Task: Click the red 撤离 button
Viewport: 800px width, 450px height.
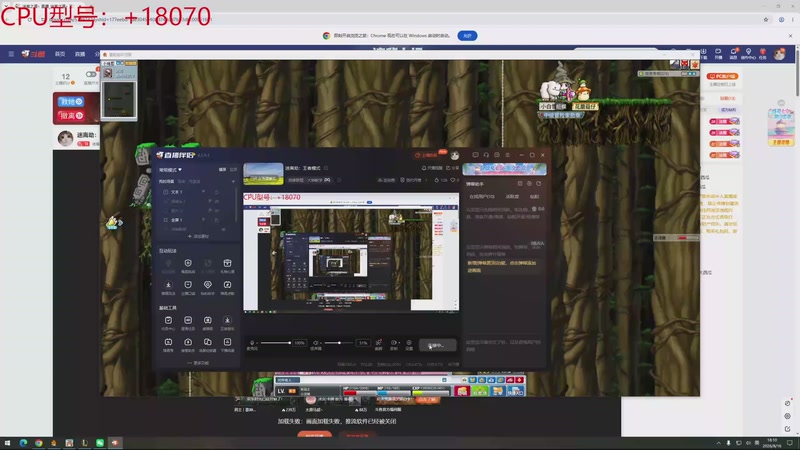Action: point(71,116)
